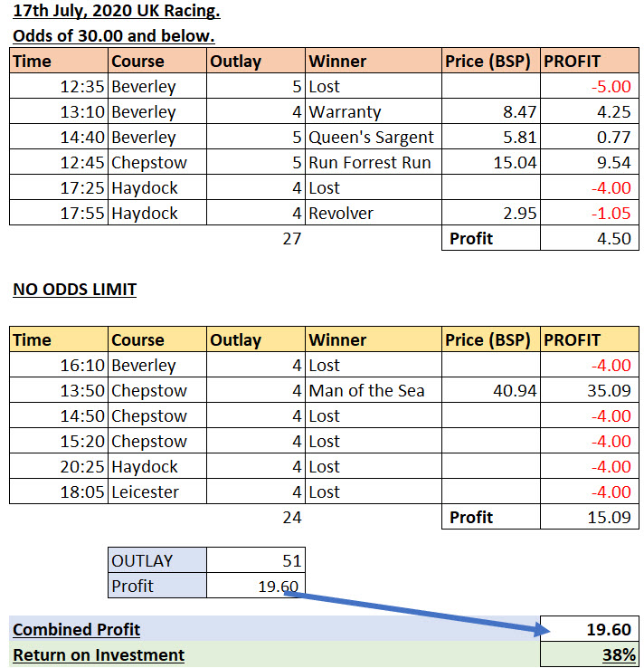Image resolution: width=644 pixels, height=668 pixels.
Task: Select the "OUTLAY" summary label cell
Action: point(142,561)
